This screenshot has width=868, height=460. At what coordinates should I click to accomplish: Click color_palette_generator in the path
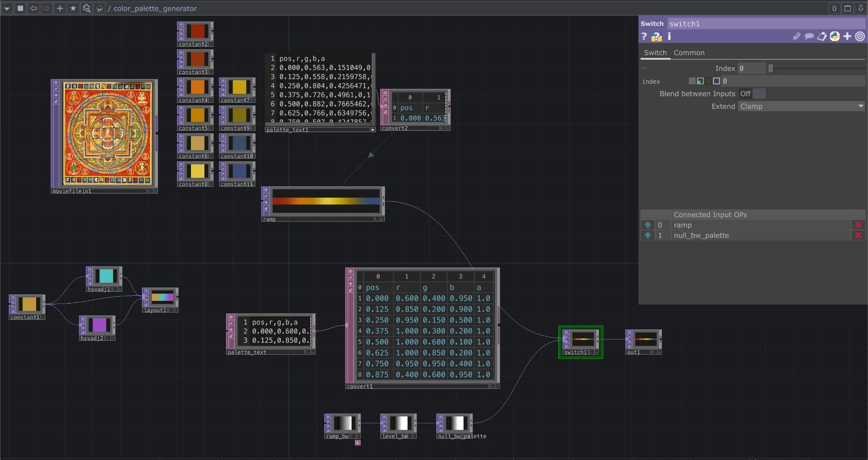pyautogui.click(x=155, y=8)
